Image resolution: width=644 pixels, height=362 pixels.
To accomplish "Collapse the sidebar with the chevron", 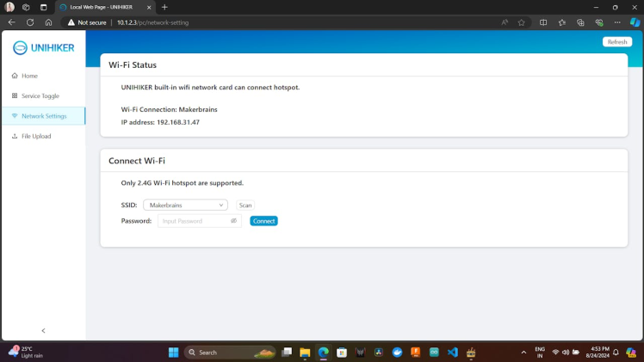I will (44, 330).
